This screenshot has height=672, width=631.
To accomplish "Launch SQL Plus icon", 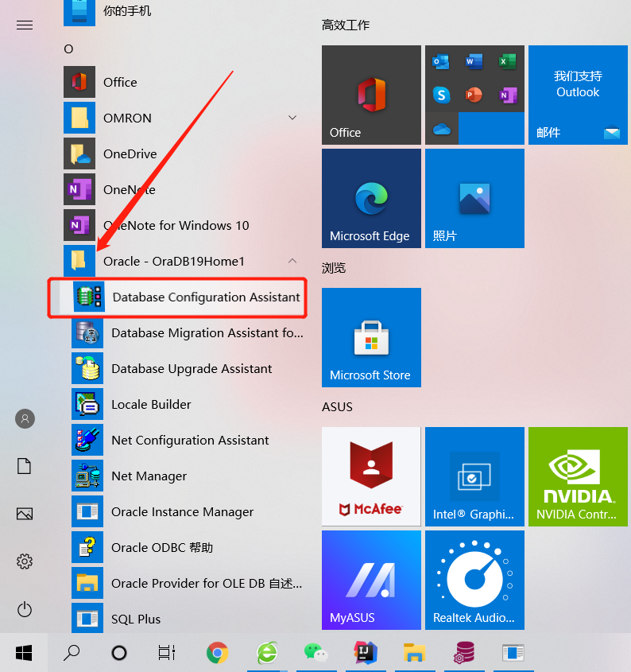I will (x=87, y=618).
